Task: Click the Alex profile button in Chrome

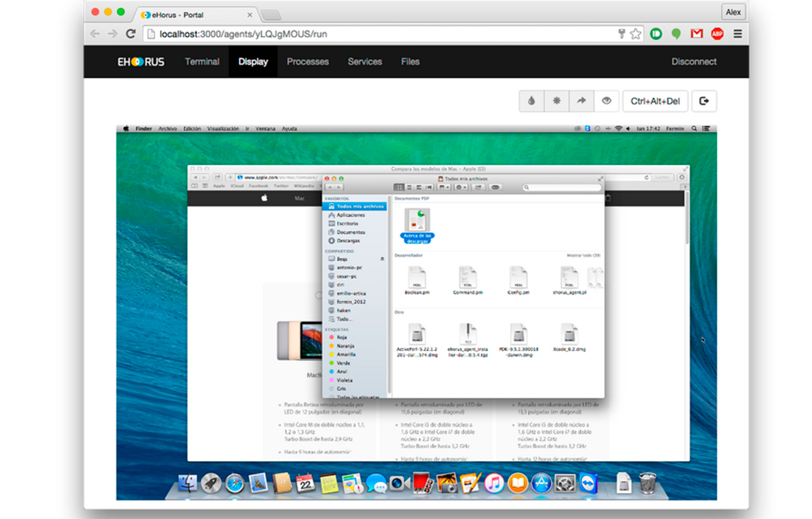Action: 733,12
